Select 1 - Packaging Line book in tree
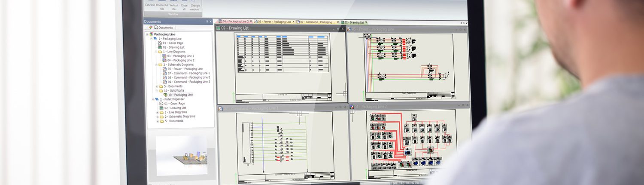The height and width of the screenshot is (185, 644). pos(170,39)
